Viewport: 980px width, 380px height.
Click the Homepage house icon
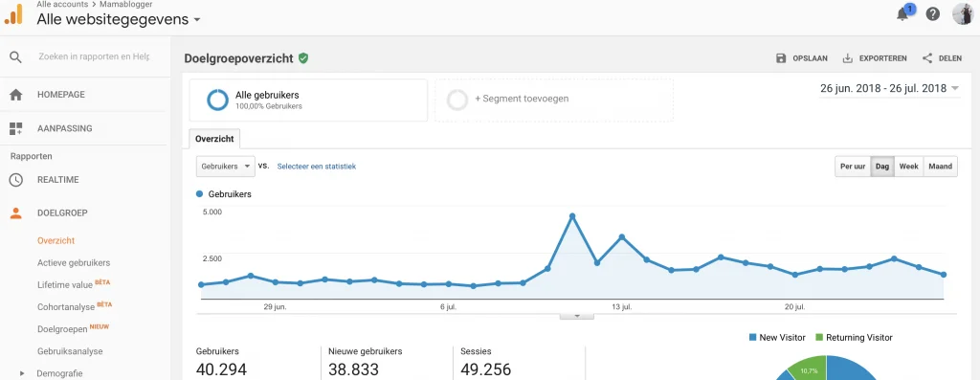click(15, 95)
